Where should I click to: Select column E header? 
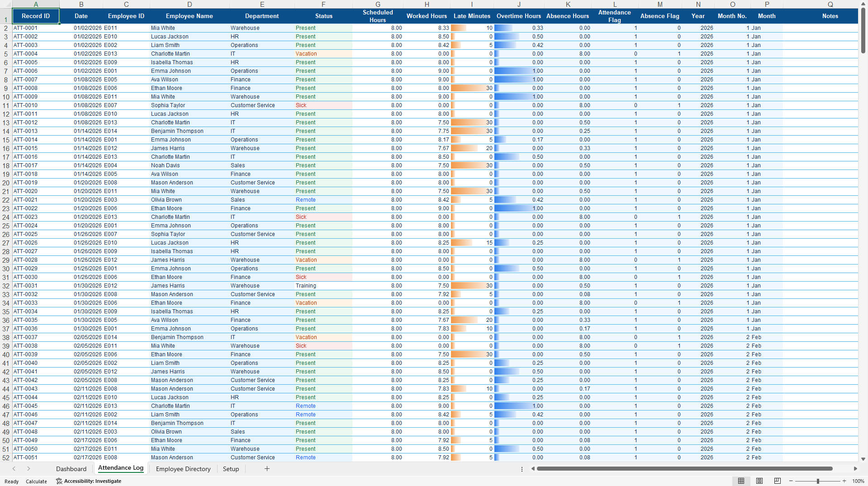click(x=262, y=4)
